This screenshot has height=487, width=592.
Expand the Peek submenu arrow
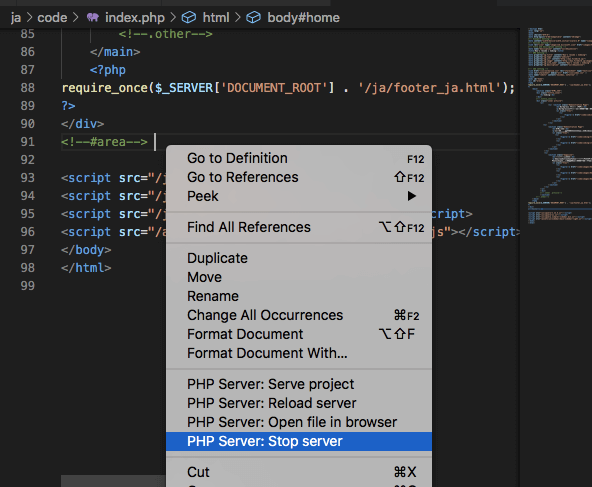coord(412,196)
